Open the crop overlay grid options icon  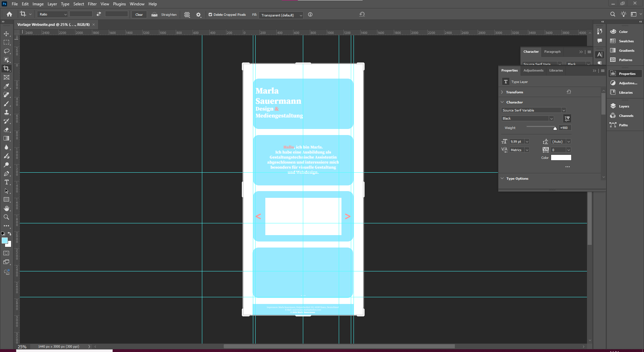(187, 14)
